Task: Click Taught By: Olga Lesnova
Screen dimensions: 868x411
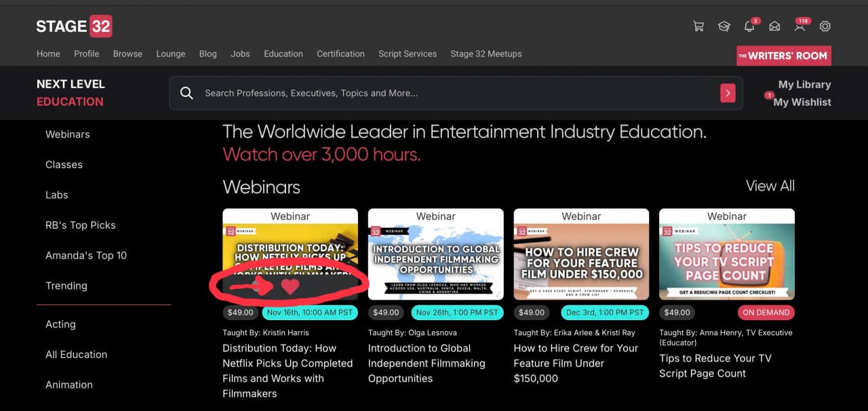Action: coord(412,332)
